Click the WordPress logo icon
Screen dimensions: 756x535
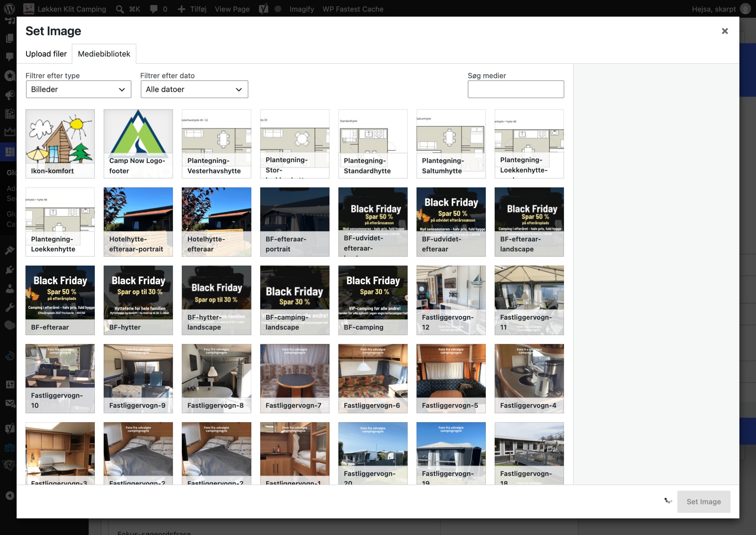(x=9, y=9)
